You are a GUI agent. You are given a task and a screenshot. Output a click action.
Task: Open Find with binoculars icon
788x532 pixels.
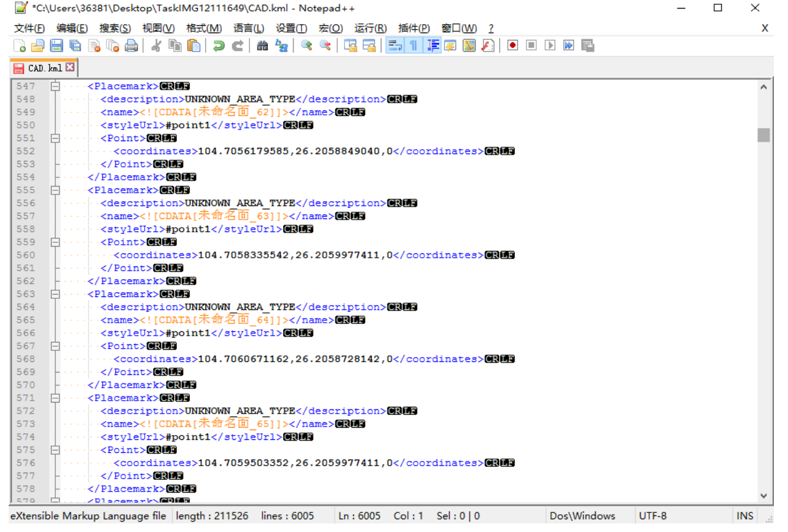262,45
